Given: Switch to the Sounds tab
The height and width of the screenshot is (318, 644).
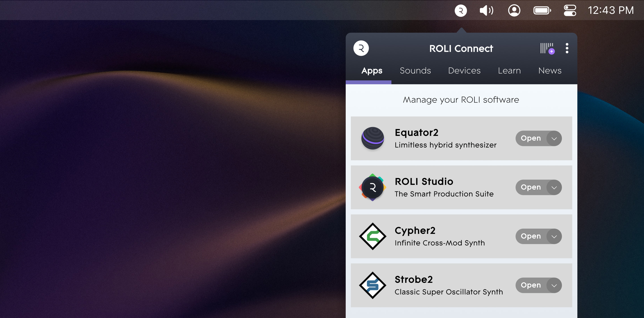Looking at the screenshot, I should pos(415,71).
